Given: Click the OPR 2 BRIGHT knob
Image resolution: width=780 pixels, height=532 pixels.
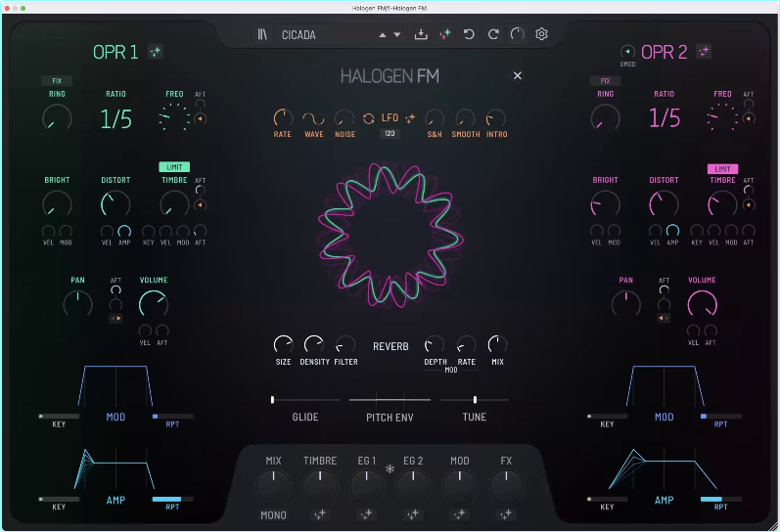Looking at the screenshot, I should 605,204.
